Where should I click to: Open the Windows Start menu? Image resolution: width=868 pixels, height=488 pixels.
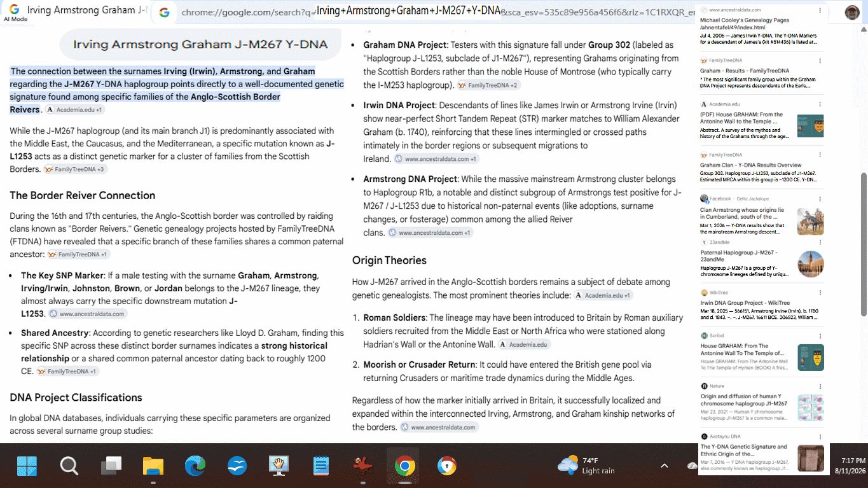[x=27, y=466]
